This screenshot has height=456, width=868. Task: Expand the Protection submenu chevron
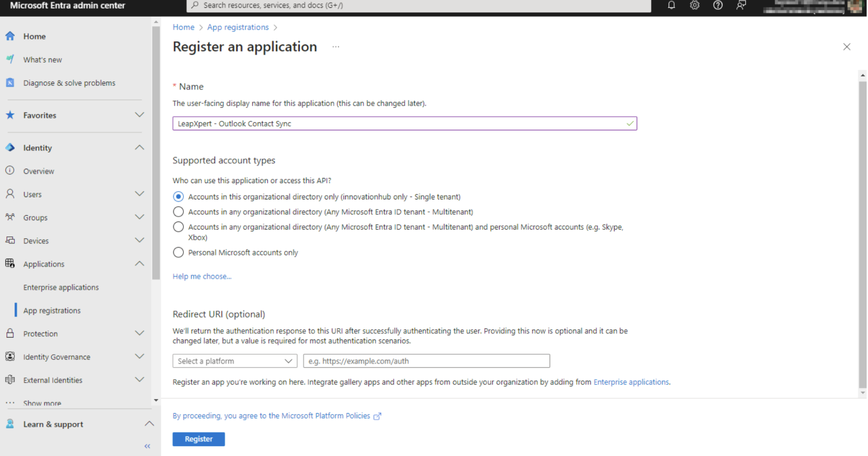140,333
